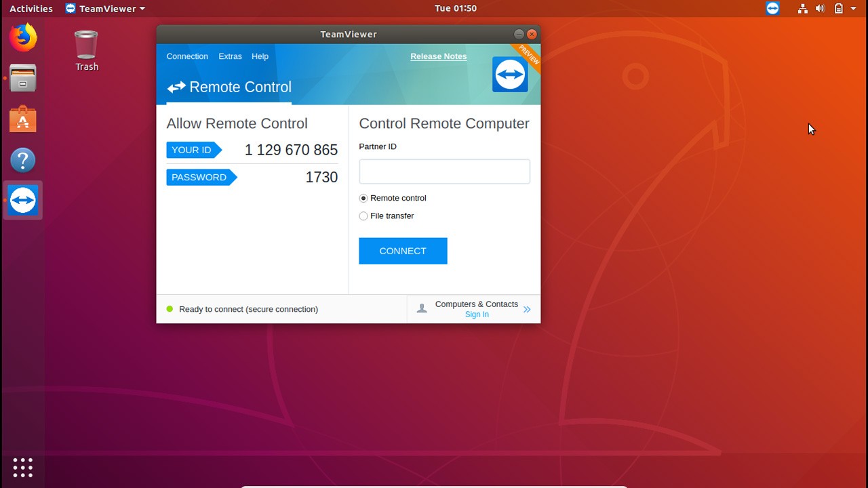Select the File transfer radio option
868x488 pixels.
click(363, 216)
